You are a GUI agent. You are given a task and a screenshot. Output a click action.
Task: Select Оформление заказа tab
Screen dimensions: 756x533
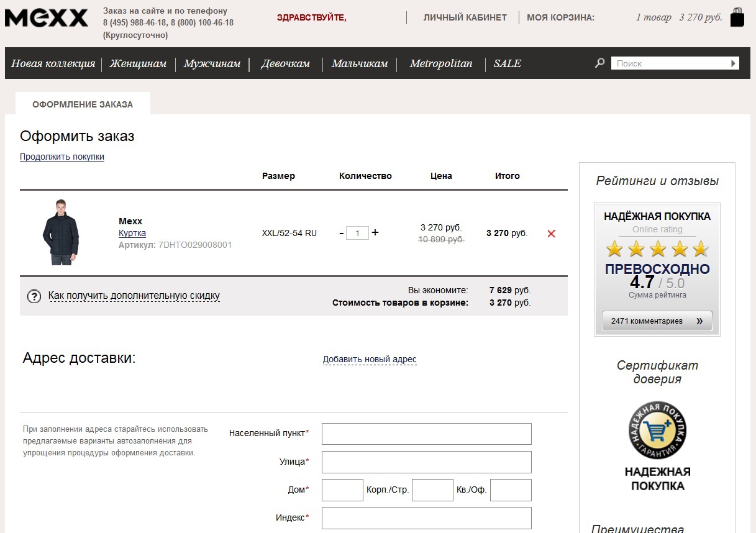[83, 104]
